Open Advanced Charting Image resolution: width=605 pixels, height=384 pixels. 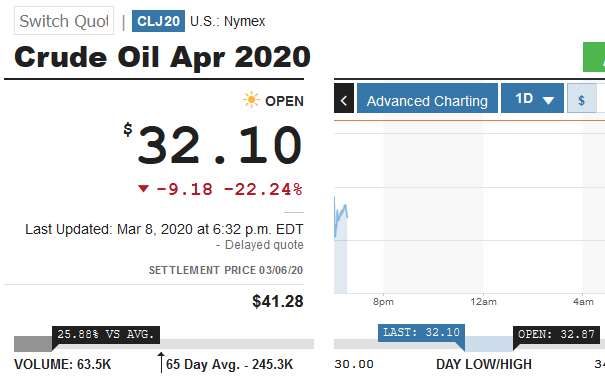point(427,98)
